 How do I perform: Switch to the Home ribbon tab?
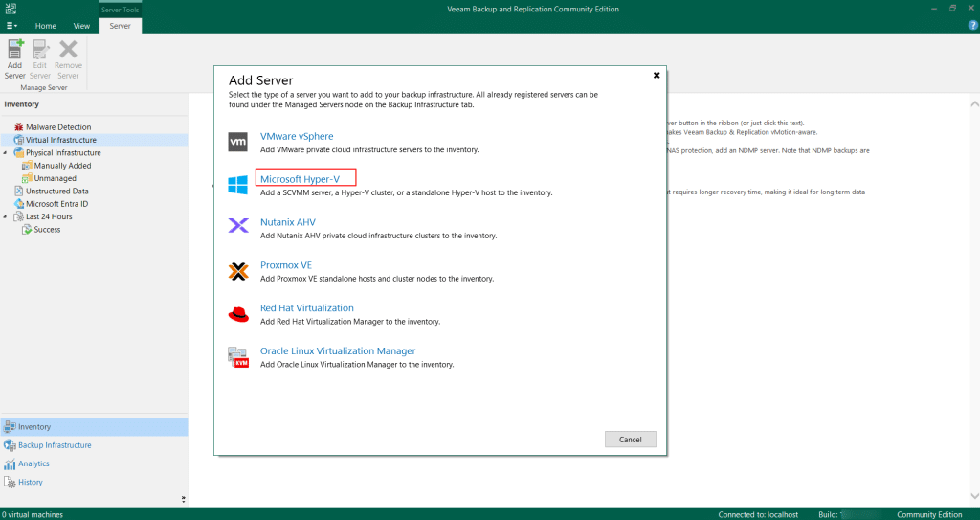click(x=46, y=26)
